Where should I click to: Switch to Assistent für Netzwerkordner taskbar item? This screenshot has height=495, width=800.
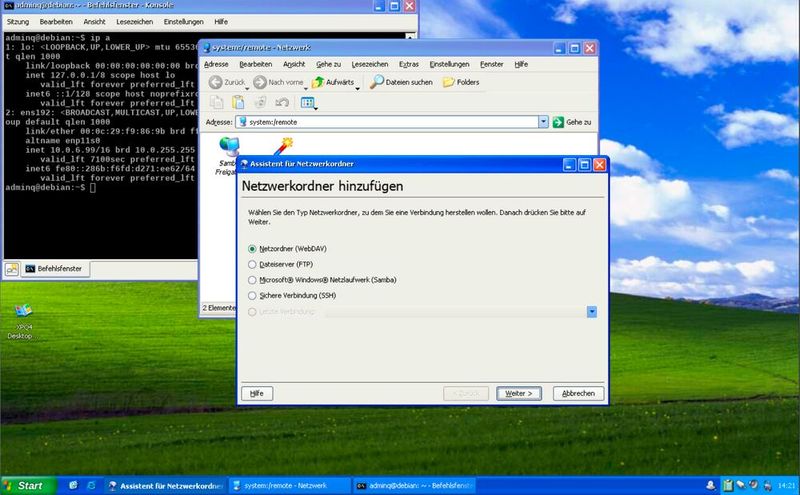click(166, 486)
